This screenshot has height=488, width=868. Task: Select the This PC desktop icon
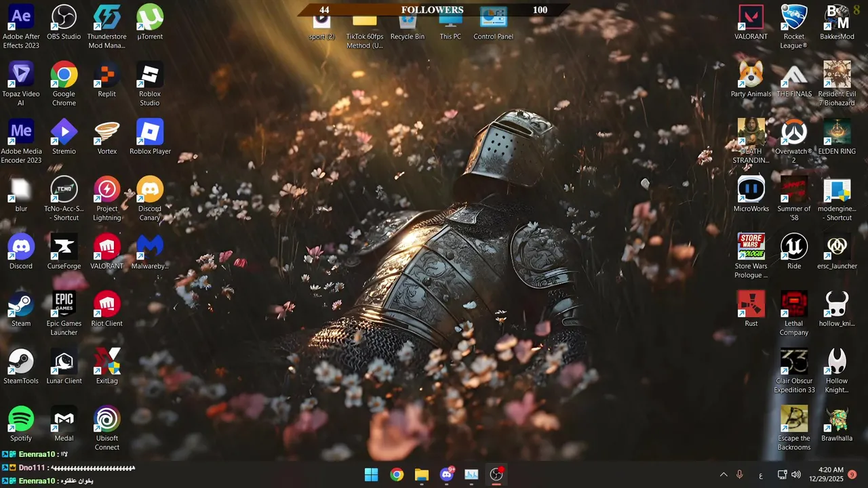point(450,27)
